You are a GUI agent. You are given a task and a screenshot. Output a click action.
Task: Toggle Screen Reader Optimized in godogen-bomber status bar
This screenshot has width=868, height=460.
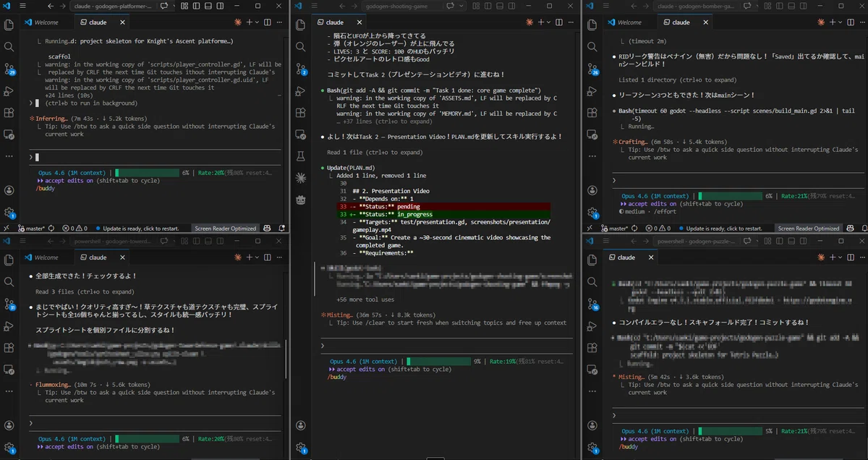(x=808, y=228)
